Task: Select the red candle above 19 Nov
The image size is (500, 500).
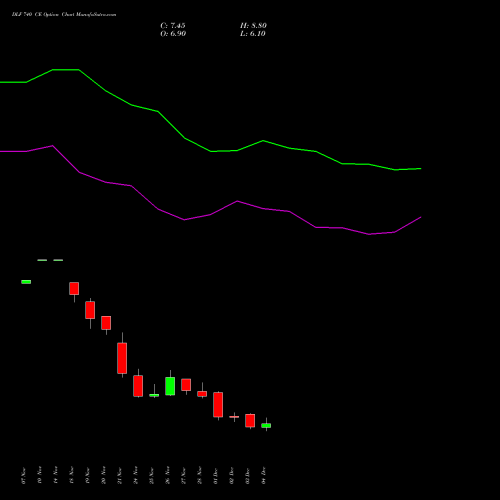Action: [90, 310]
